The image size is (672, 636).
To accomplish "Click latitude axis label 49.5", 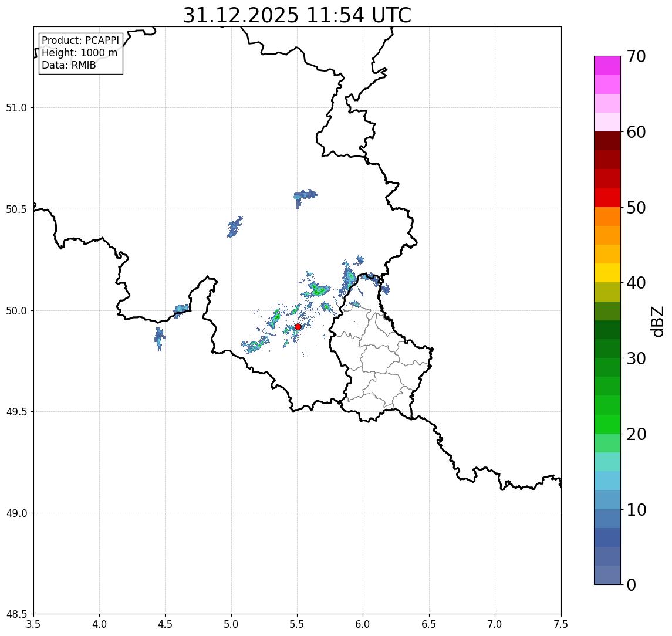I will pyautogui.click(x=16, y=412).
